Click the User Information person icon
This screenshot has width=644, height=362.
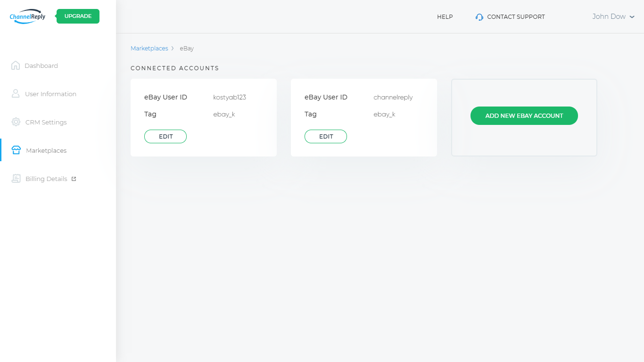(x=16, y=94)
